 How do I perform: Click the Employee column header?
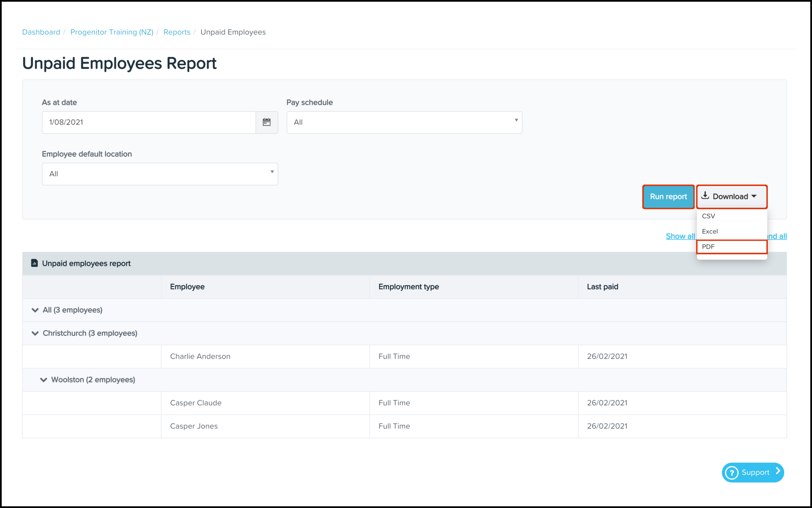tap(187, 287)
